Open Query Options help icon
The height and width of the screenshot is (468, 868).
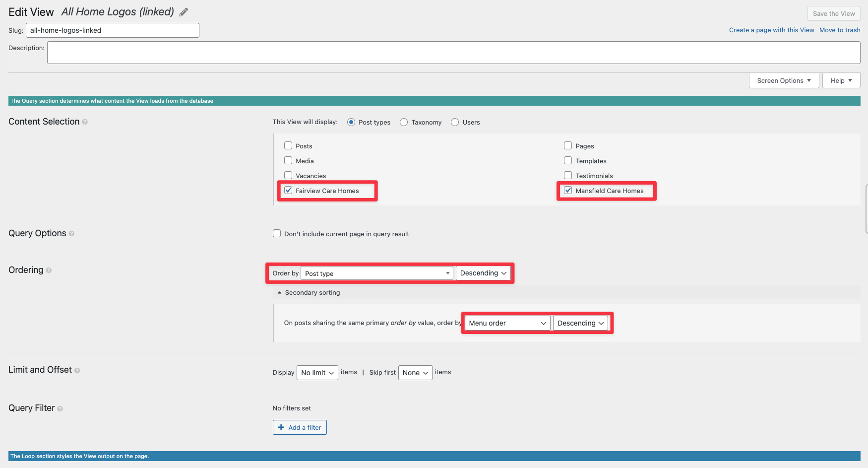coord(71,234)
